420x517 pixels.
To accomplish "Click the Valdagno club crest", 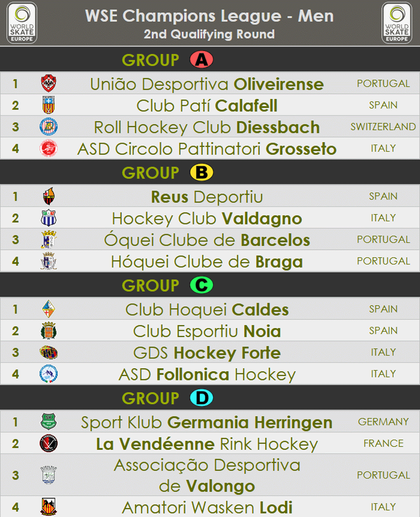I will tap(49, 218).
